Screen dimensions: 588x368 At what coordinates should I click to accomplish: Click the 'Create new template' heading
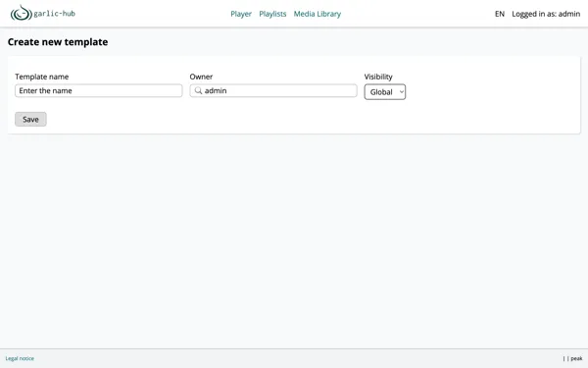pyautogui.click(x=58, y=41)
